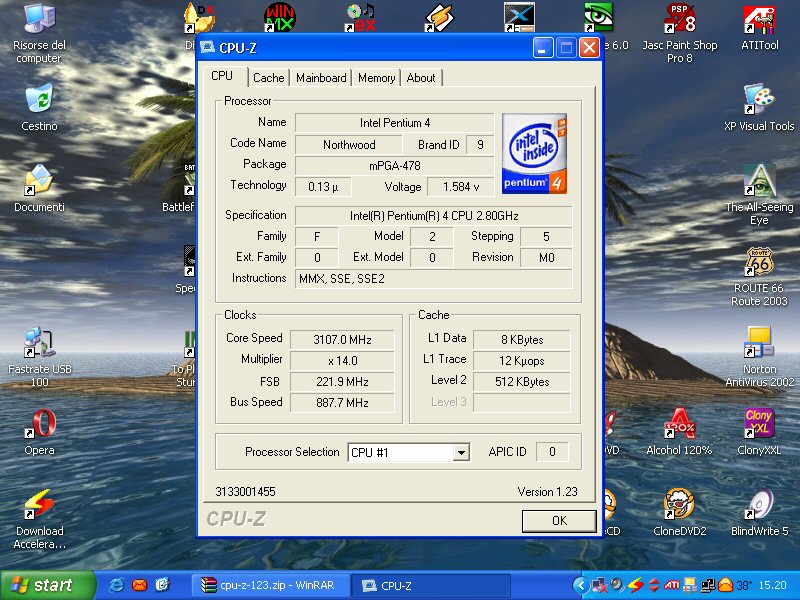Select the Norton AntiVirus 2002 desktop icon
This screenshot has height=600, width=800.
tap(759, 357)
